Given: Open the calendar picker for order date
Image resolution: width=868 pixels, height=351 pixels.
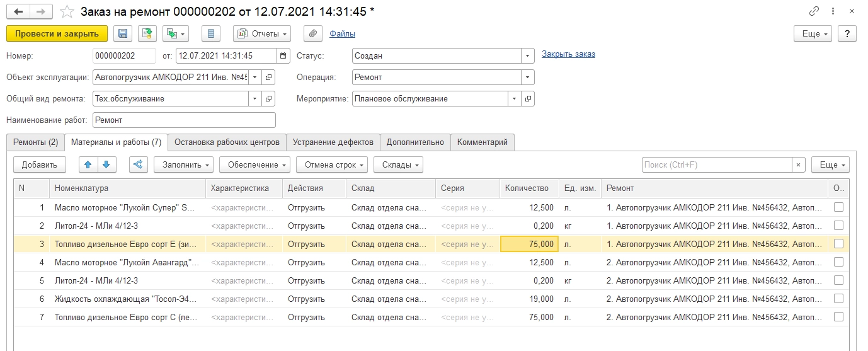Looking at the screenshot, I should (x=283, y=55).
